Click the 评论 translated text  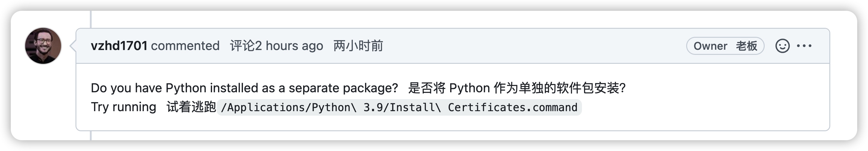pyautogui.click(x=242, y=46)
